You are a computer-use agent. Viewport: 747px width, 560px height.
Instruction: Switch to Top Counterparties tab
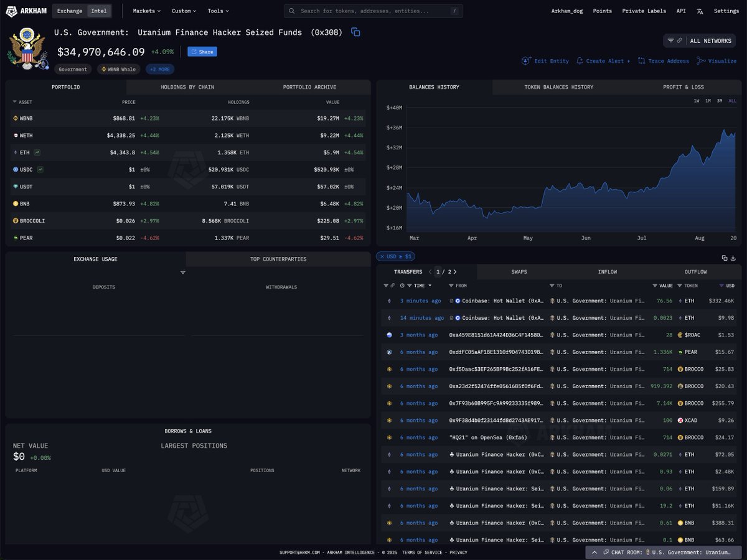coord(278,259)
